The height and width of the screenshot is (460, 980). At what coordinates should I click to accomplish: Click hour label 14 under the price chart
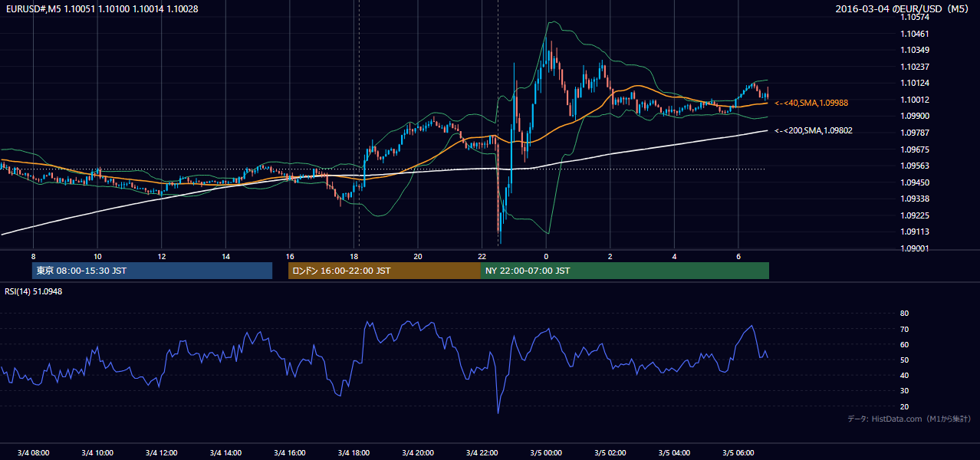(x=225, y=256)
